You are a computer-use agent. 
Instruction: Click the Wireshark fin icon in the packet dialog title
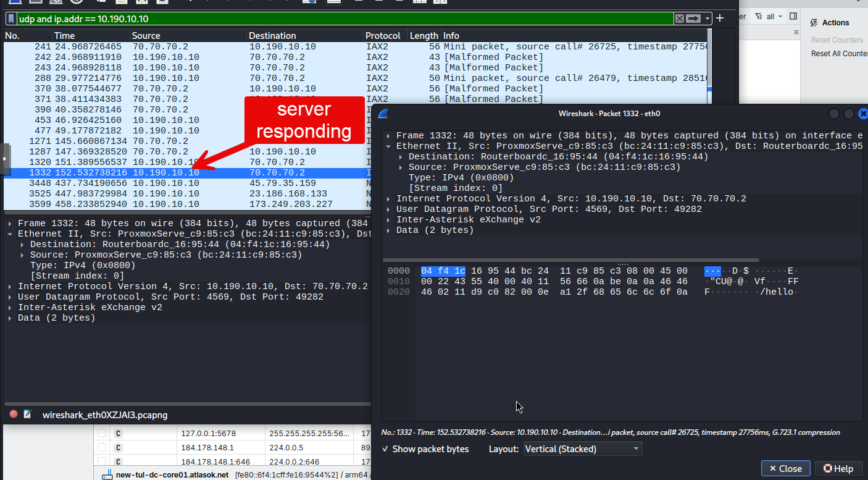(x=383, y=114)
